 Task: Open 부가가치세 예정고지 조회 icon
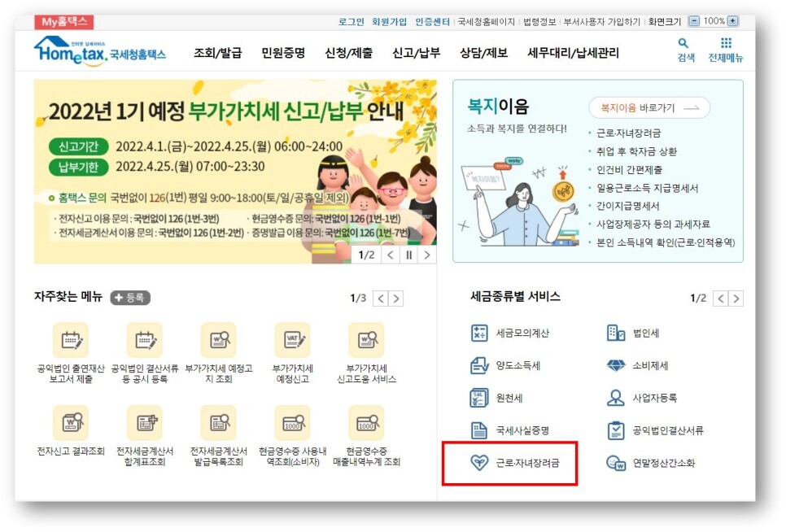point(219,340)
